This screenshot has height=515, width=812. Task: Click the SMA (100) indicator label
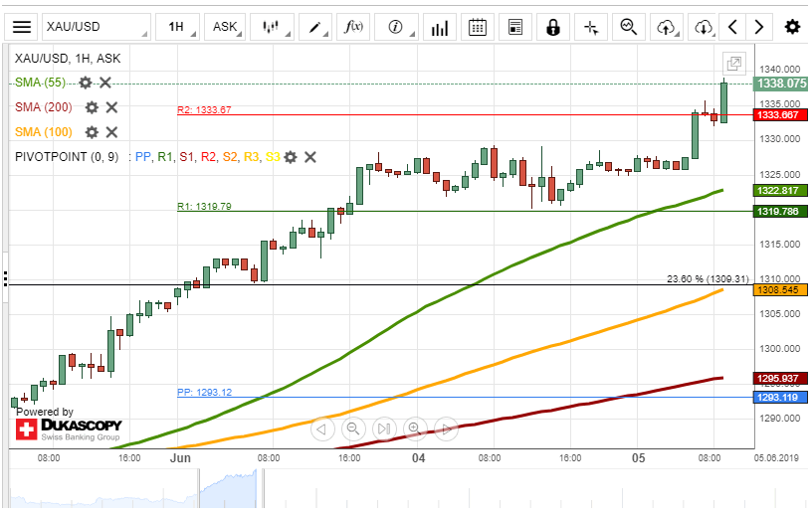click(x=44, y=132)
